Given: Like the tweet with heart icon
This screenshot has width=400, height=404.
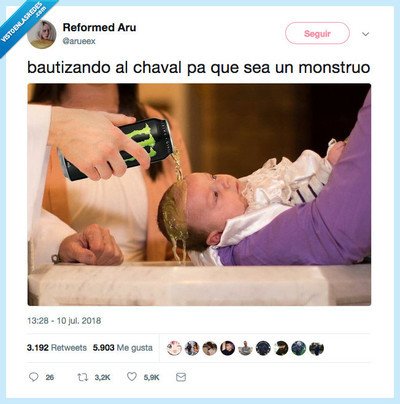Looking at the screenshot, I should coord(132,377).
